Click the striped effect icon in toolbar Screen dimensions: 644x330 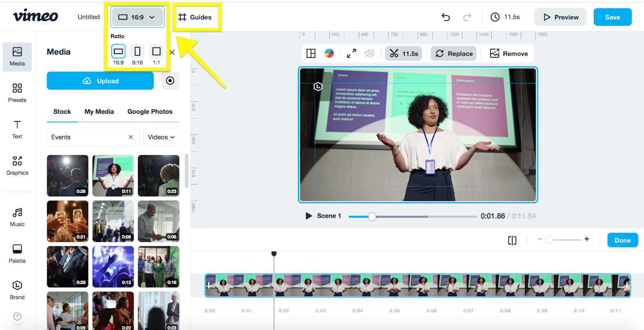369,53
